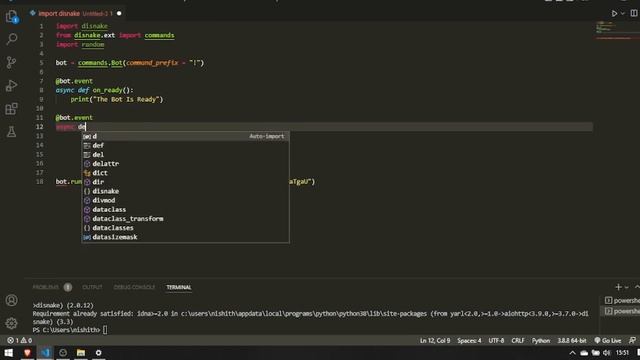The height and width of the screenshot is (360, 640).
Task: Pick 'dict' autocomplete suggestion
Action: (x=185, y=173)
